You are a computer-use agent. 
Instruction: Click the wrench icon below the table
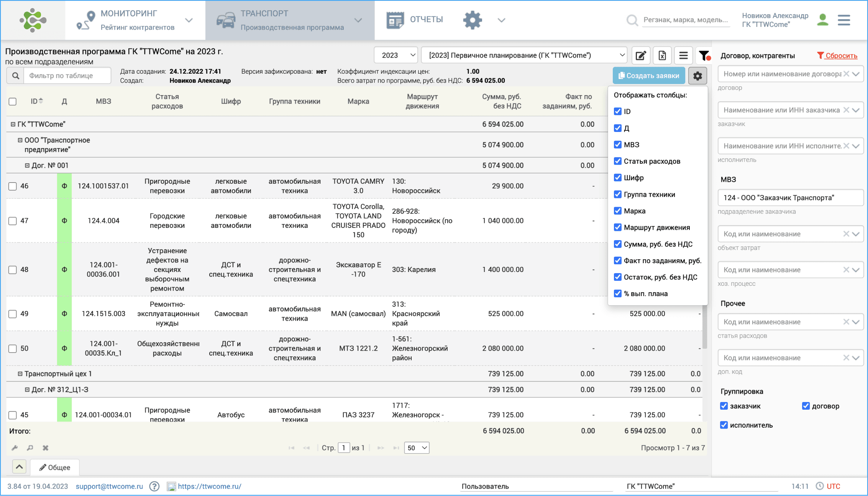click(x=15, y=448)
